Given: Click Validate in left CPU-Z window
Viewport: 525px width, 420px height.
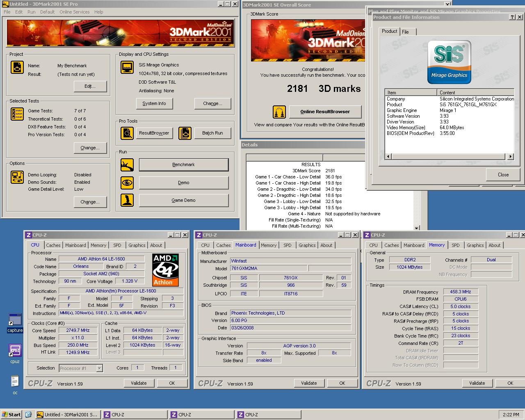Looking at the screenshot, I should click(139, 383).
